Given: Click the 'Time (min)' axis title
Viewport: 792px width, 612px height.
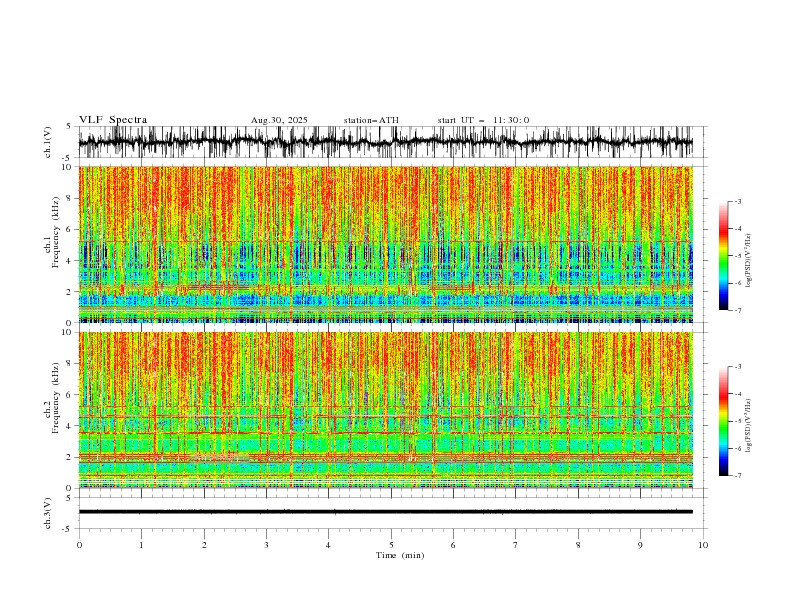Looking at the screenshot, I should point(400,555).
